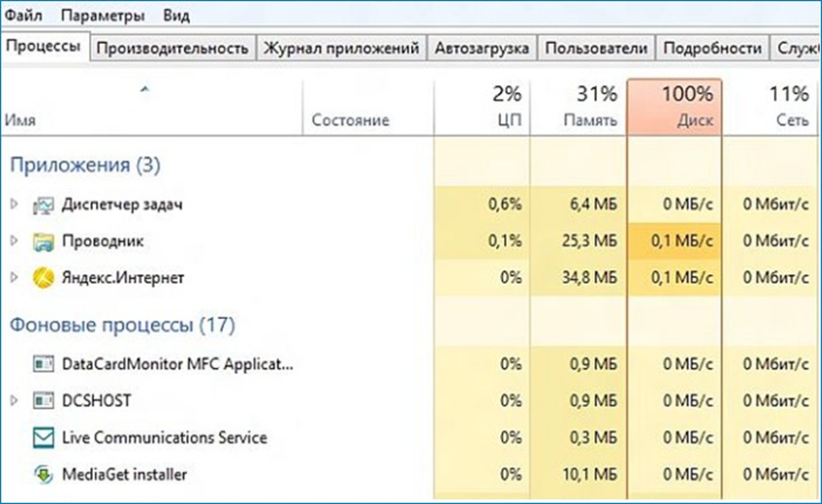Click the MediaGet installer icon

coord(43,475)
